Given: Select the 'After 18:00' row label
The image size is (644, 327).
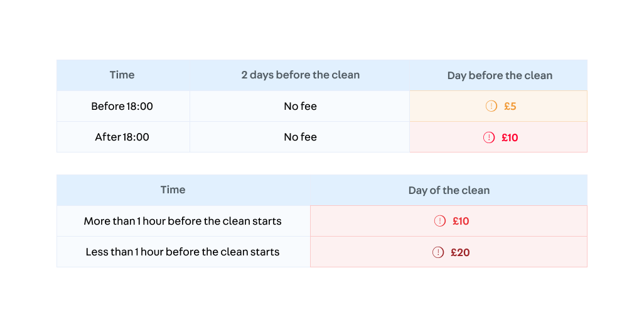Looking at the screenshot, I should click(122, 137).
